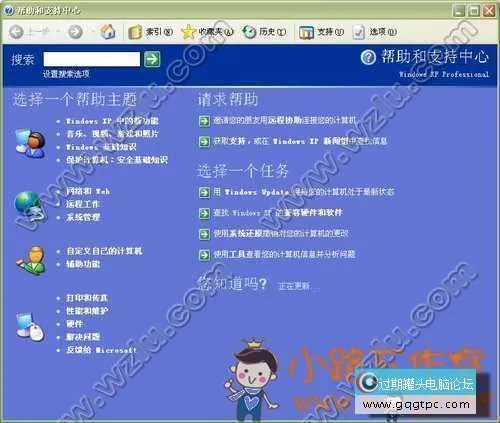This screenshot has height=423, width=500.
Task: Click the 正在更新 status text
Action: coord(295,286)
